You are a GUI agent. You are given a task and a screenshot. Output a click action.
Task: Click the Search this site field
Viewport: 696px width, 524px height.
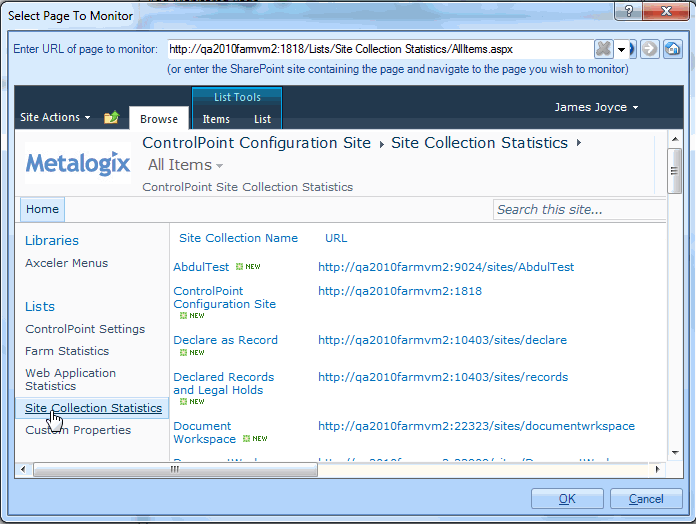coord(578,209)
